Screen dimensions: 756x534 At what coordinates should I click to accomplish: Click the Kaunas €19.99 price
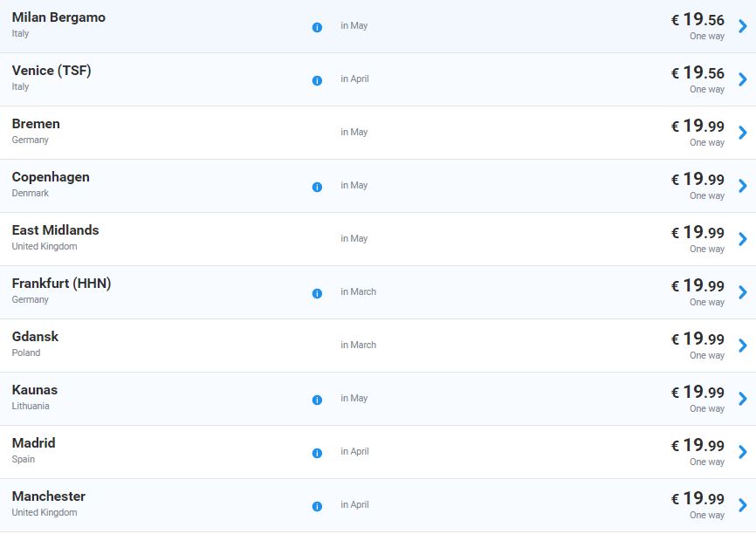[x=698, y=392]
